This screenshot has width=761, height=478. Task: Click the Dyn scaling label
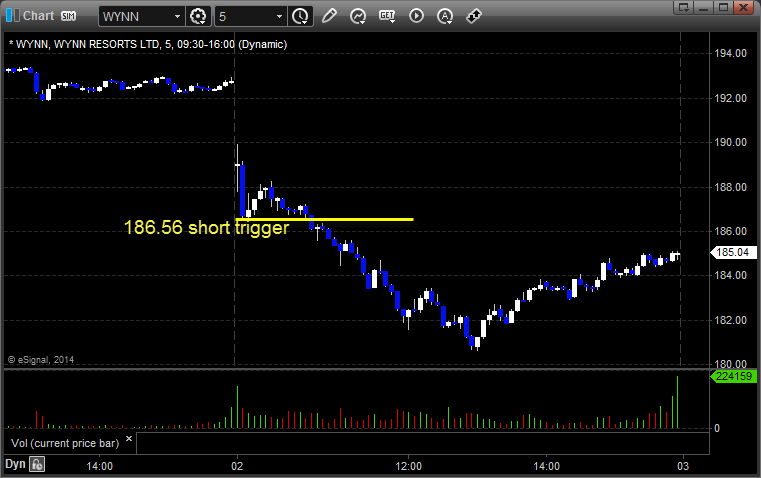(15, 464)
